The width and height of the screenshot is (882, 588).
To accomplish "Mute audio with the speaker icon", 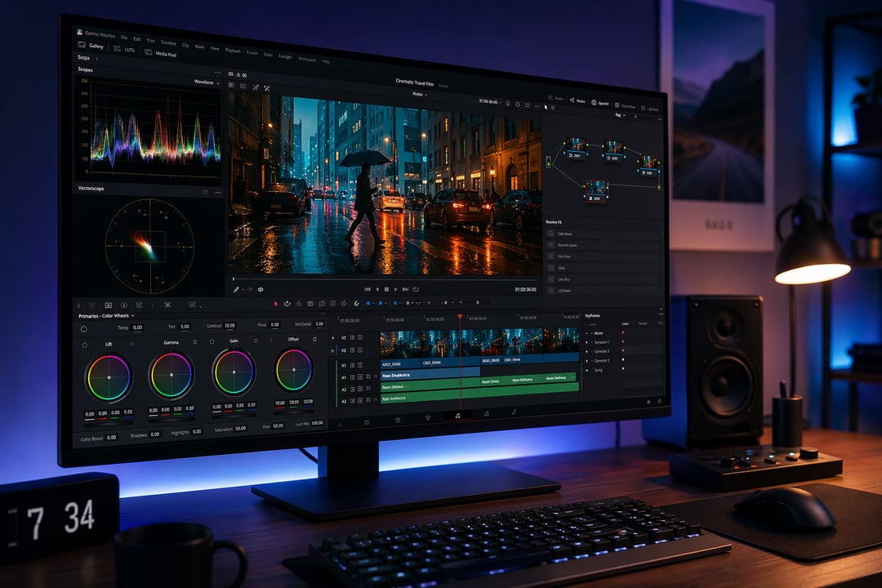I will point(261,289).
